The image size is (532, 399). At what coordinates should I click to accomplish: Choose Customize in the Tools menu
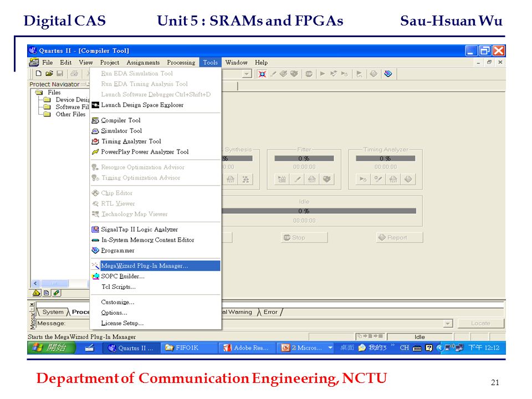[x=156, y=302]
